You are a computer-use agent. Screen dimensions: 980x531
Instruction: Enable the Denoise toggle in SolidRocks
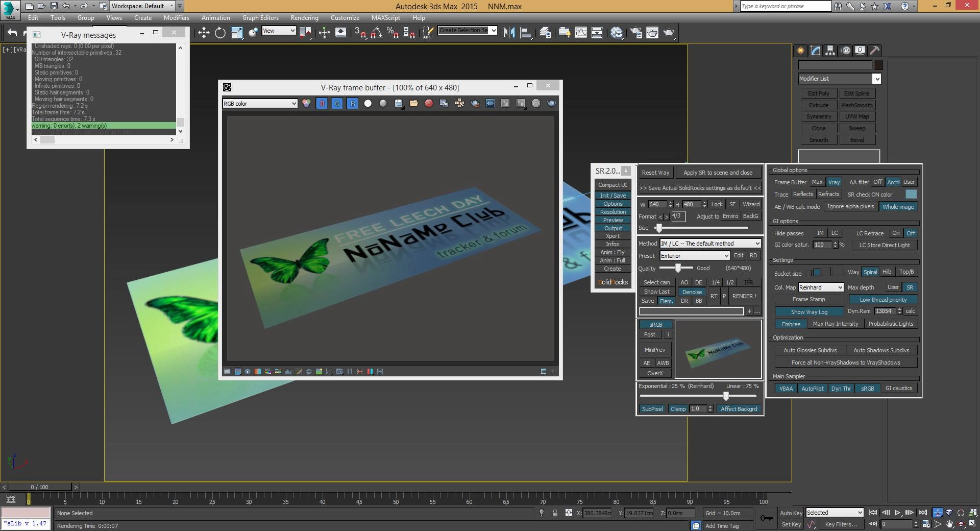(692, 292)
